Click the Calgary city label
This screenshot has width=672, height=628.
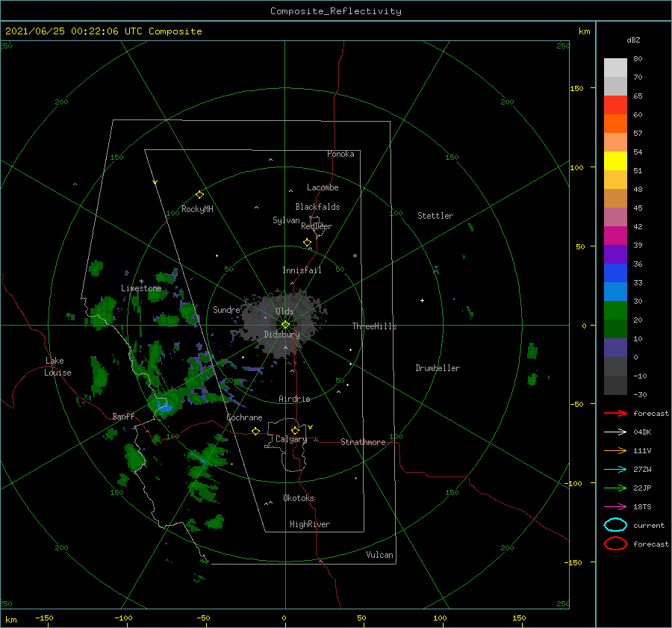pos(291,439)
